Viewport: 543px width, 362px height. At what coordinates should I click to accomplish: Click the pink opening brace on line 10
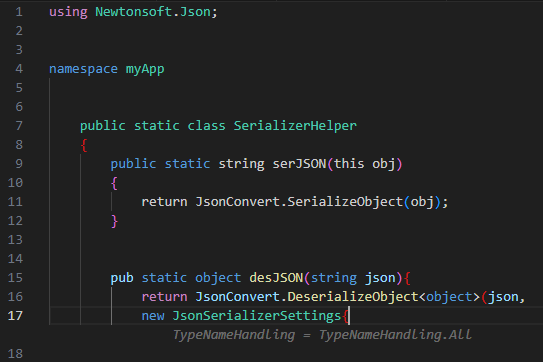pos(114,183)
